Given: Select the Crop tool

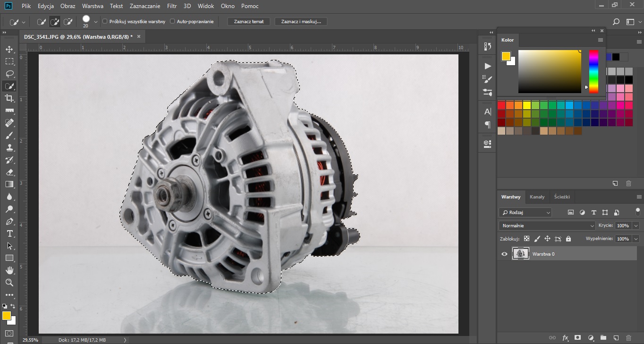Looking at the screenshot, I should click(x=9, y=98).
